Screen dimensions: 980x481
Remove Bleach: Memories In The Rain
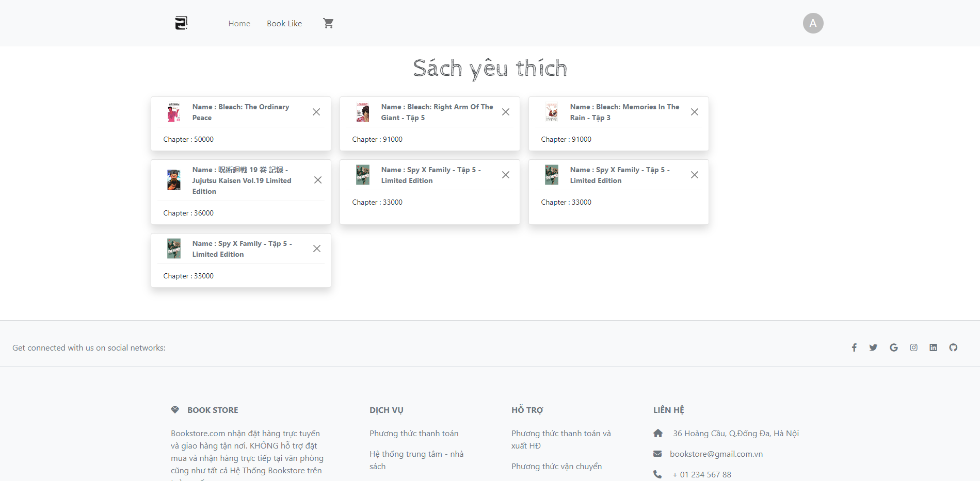tap(694, 111)
